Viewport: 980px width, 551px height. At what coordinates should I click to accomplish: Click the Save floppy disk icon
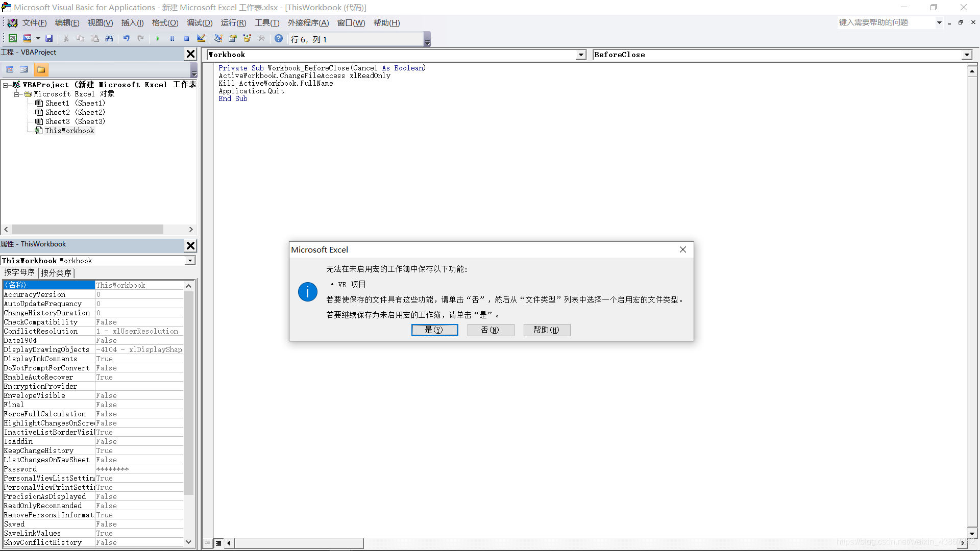click(49, 38)
